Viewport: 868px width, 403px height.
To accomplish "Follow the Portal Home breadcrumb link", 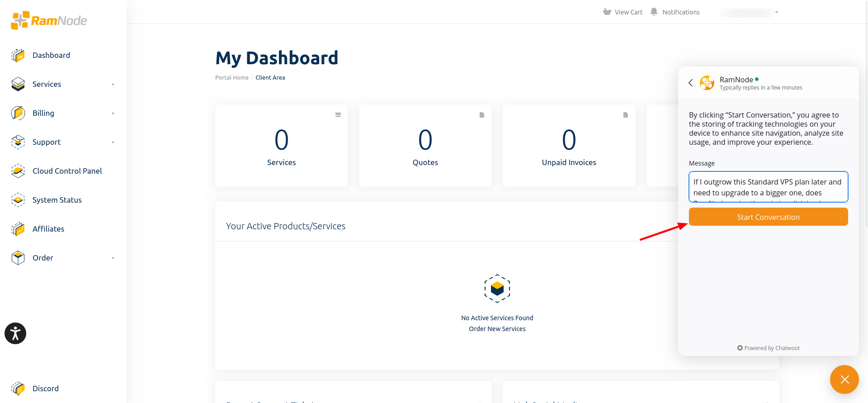I will click(232, 78).
